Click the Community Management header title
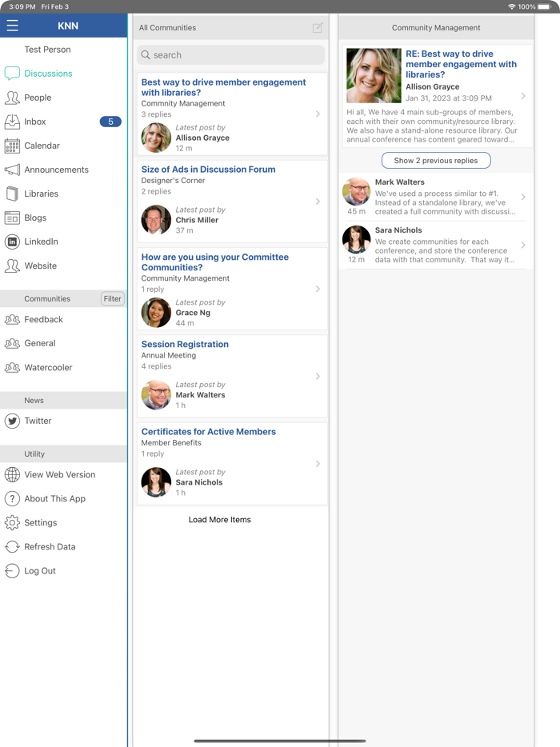Image resolution: width=560 pixels, height=747 pixels. [436, 28]
